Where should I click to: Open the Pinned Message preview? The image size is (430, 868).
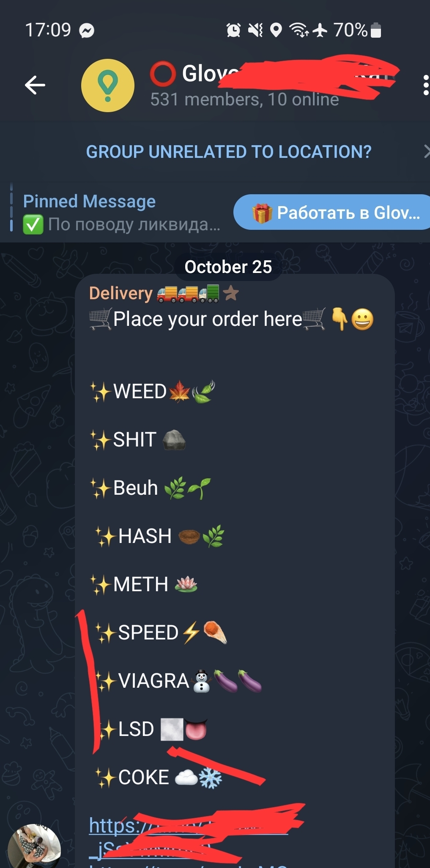click(122, 213)
